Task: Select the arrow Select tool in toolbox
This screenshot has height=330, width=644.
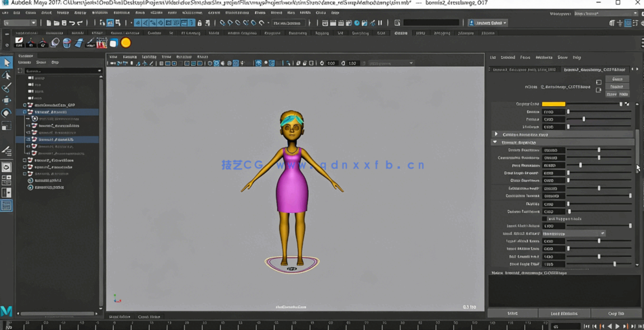Action: 6,63
